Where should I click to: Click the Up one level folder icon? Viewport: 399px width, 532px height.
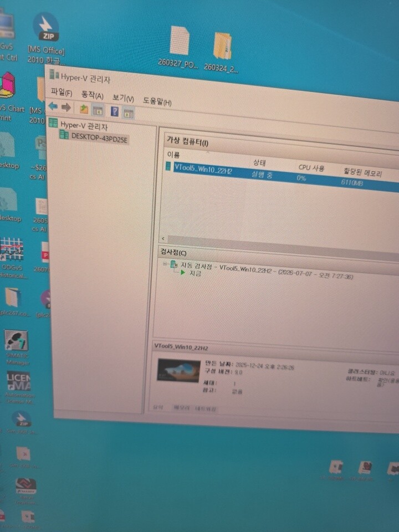84,109
